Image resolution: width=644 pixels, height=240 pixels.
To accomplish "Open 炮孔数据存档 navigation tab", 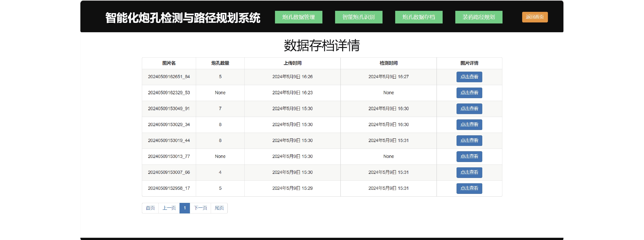I will tap(418, 17).
